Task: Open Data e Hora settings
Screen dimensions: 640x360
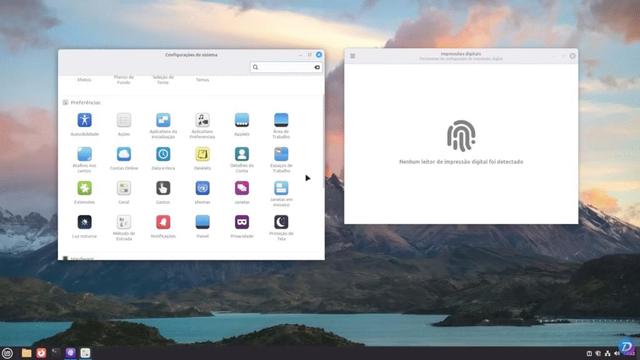Action: tap(163, 159)
